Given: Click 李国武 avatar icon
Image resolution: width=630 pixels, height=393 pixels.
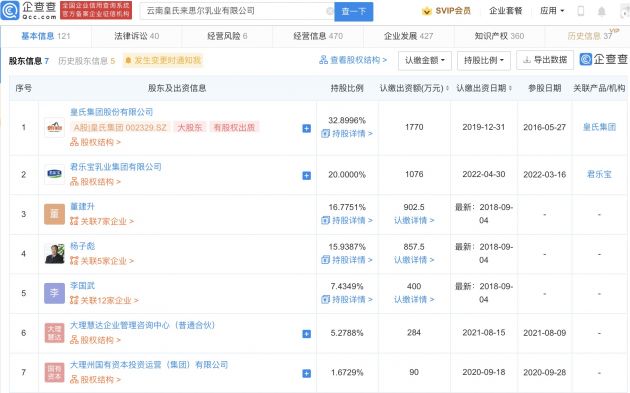Looking at the screenshot, I should coord(55,293).
